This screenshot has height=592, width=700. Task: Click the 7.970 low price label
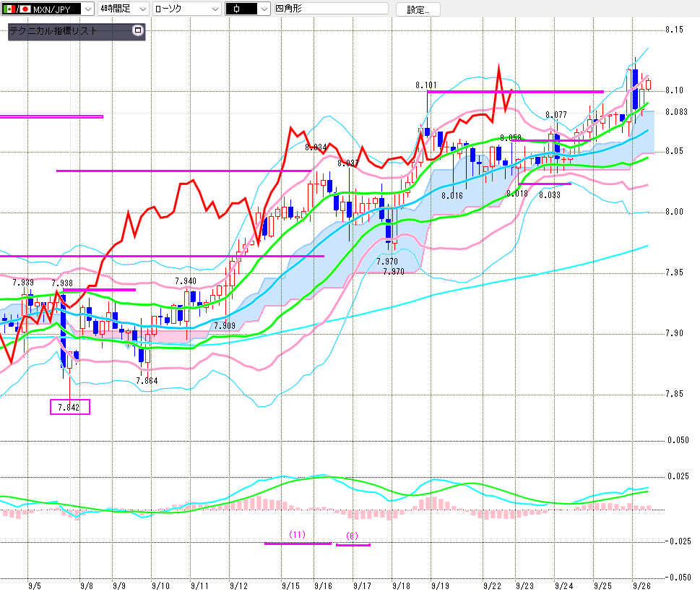pyautogui.click(x=387, y=261)
